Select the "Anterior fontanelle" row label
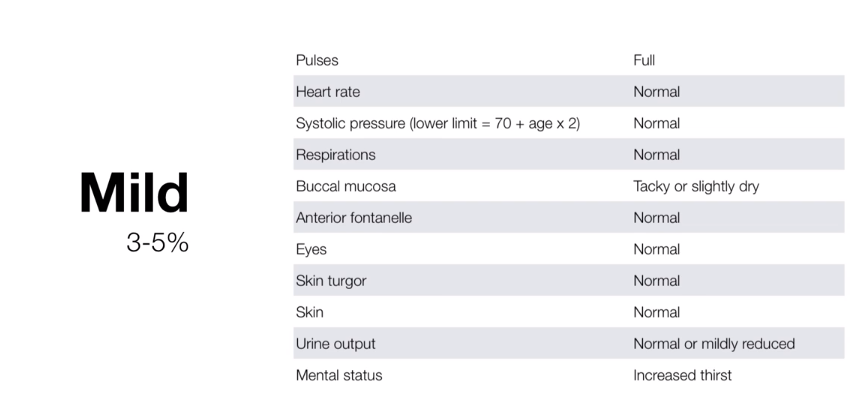866x420 pixels. (354, 218)
